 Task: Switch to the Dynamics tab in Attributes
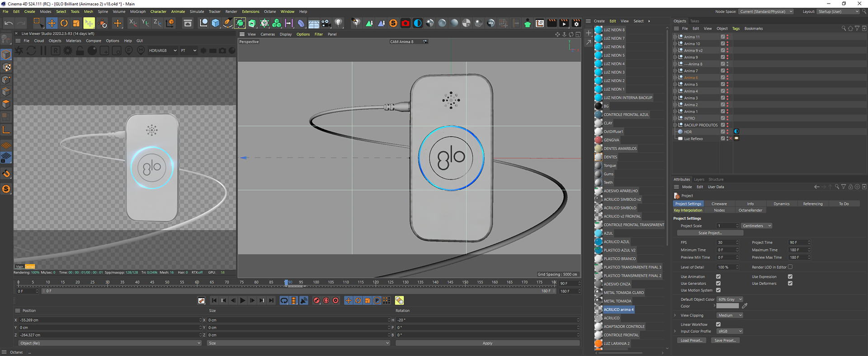pos(781,204)
